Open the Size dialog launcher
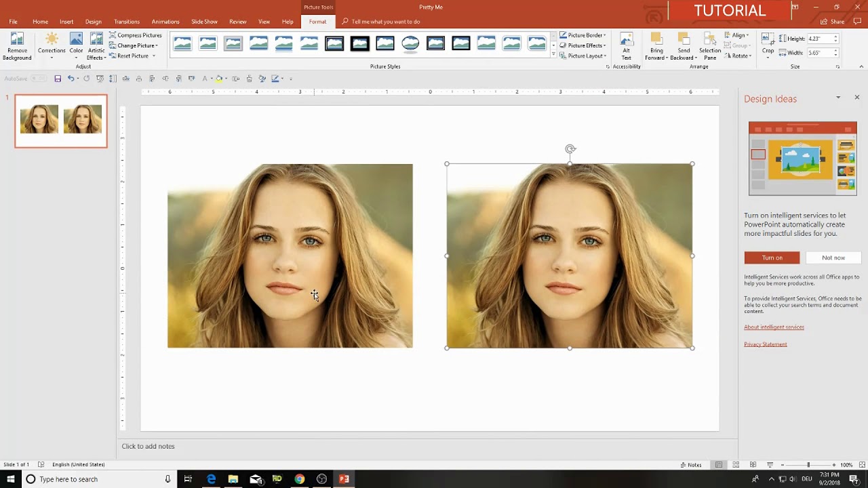 838,66
